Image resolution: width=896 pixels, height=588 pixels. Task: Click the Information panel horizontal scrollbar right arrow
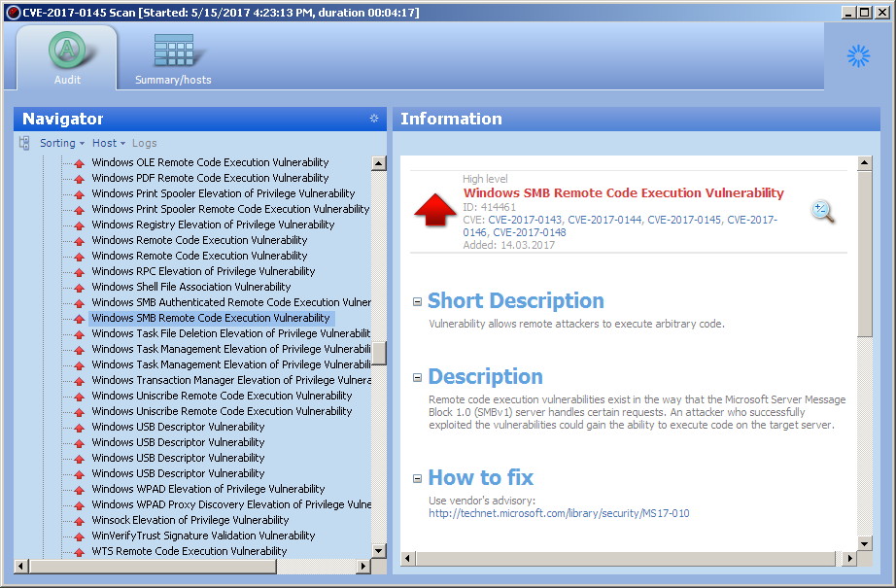click(x=850, y=559)
